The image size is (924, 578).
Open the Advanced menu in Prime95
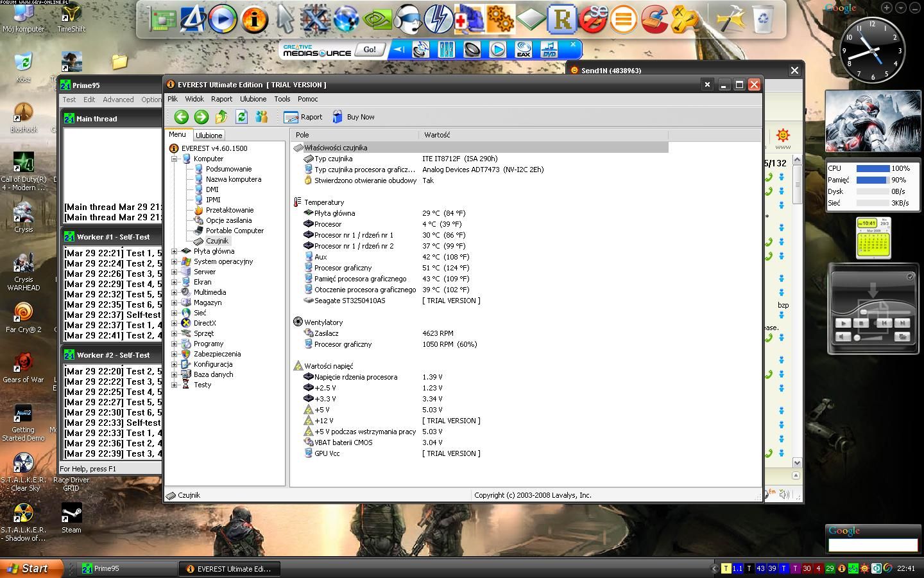[119, 100]
